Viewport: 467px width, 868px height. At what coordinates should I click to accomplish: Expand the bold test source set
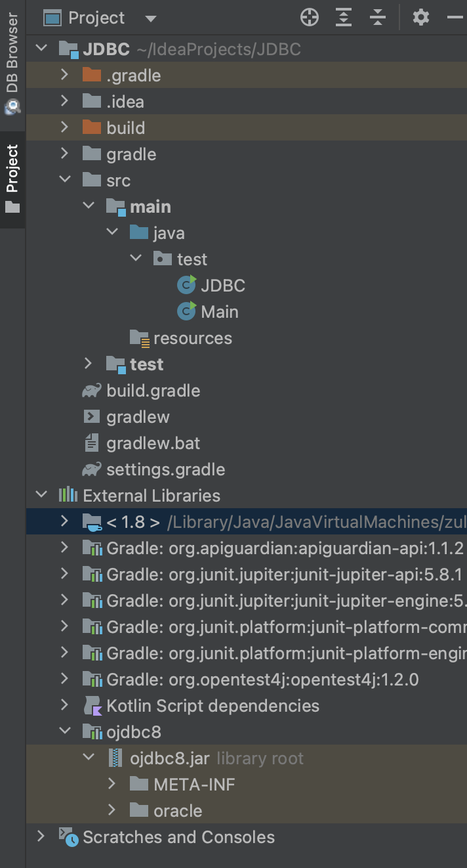tap(88, 364)
